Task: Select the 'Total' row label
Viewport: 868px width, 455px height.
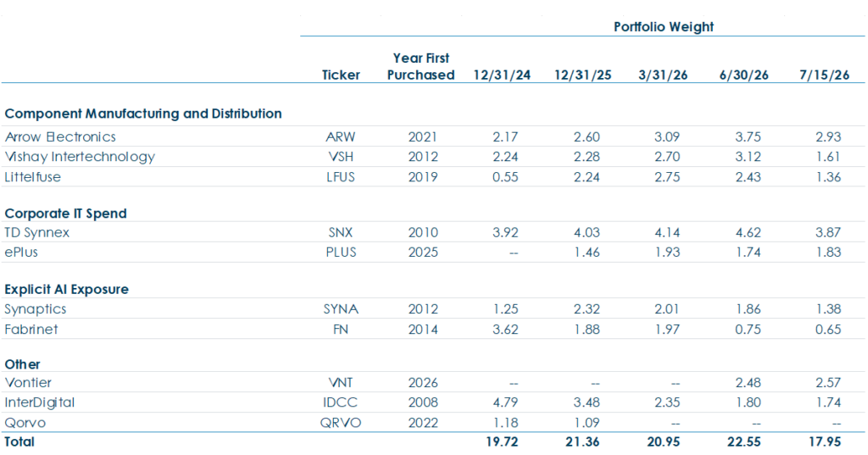Action: tap(19, 441)
